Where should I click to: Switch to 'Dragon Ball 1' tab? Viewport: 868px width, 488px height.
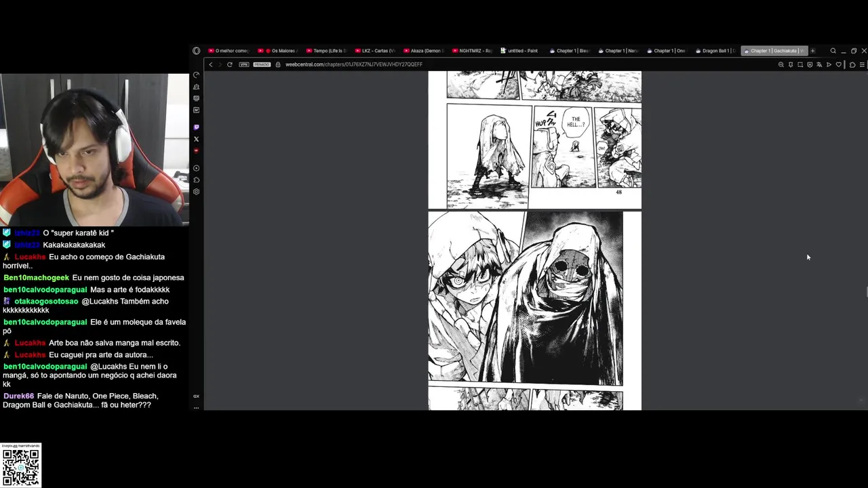click(715, 51)
